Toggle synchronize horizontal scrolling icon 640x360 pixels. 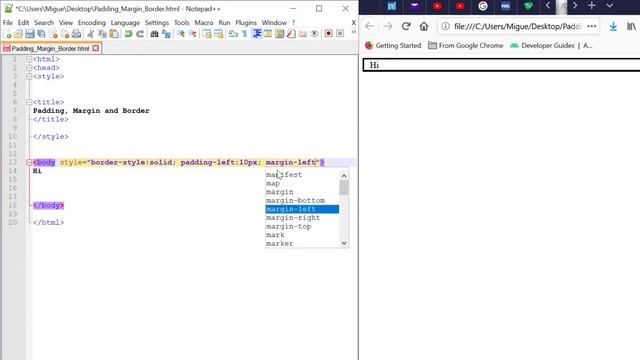pyautogui.click(x=218, y=34)
